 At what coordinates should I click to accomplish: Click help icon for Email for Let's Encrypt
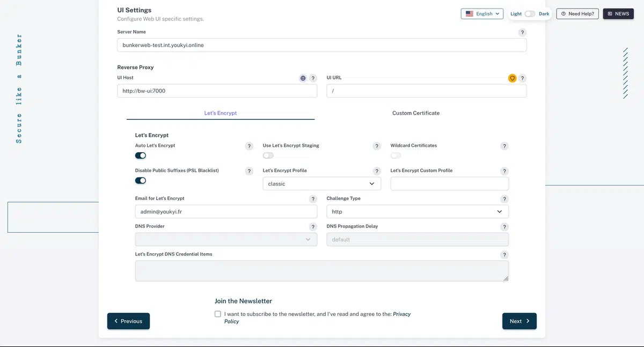pyautogui.click(x=313, y=199)
